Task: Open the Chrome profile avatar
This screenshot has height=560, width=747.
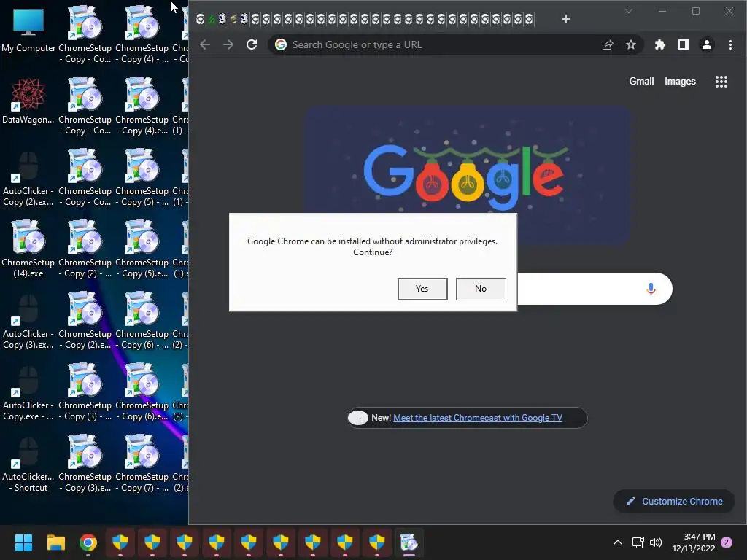Action: [706, 44]
